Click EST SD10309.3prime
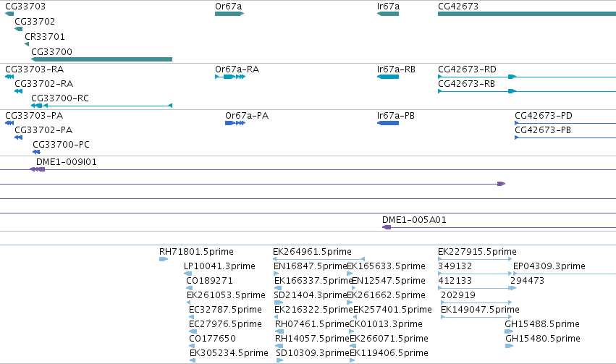Screen dimensions: 616x364 313,352
